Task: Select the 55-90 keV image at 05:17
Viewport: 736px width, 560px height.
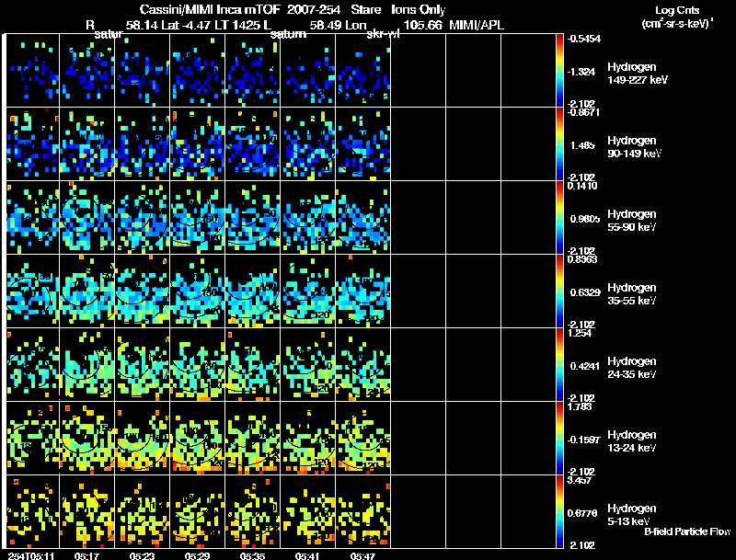Action: (86, 217)
